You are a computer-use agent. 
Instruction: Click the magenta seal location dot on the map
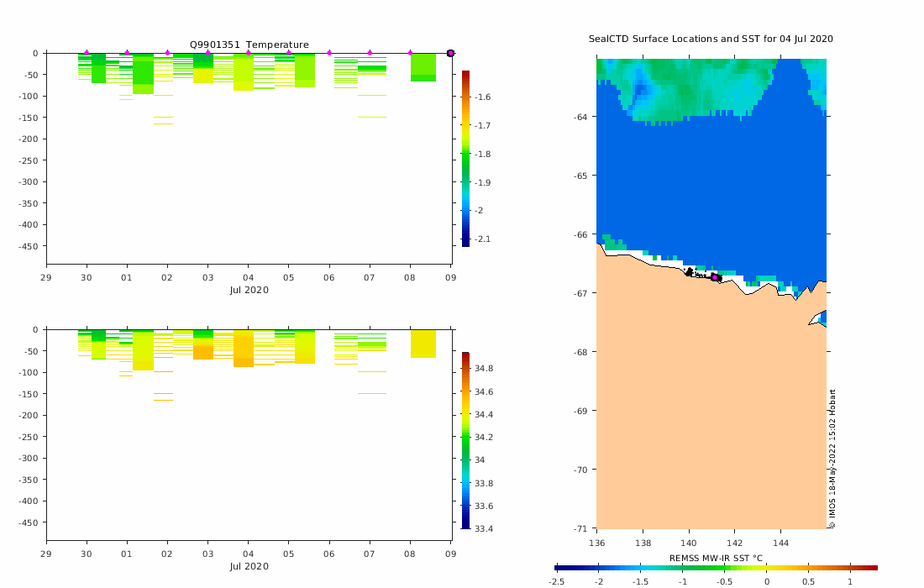tap(715, 277)
